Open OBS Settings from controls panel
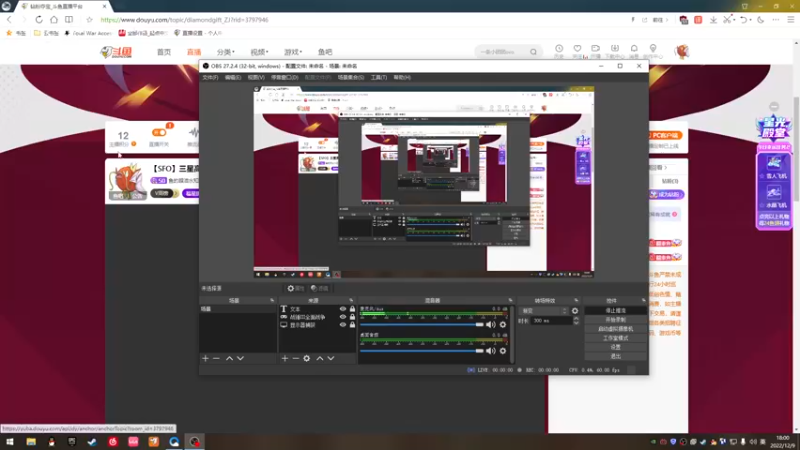The image size is (800, 450). 615,347
